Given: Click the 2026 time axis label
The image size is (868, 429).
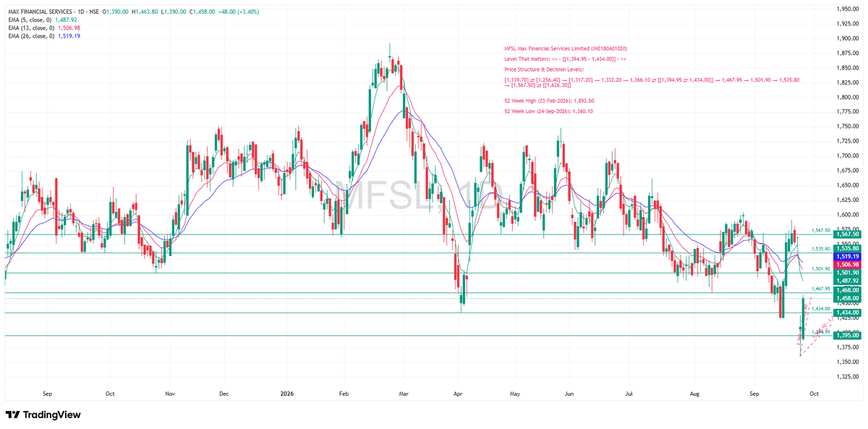Looking at the screenshot, I should coord(287,394).
